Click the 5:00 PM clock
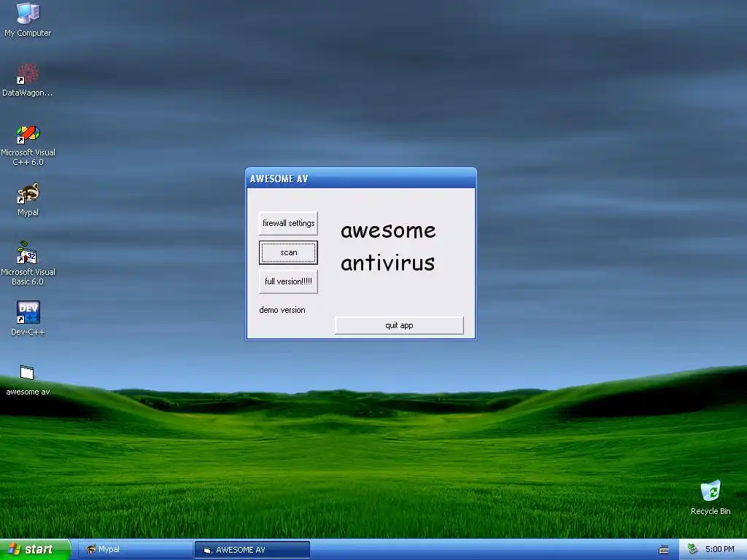 pyautogui.click(x=719, y=549)
